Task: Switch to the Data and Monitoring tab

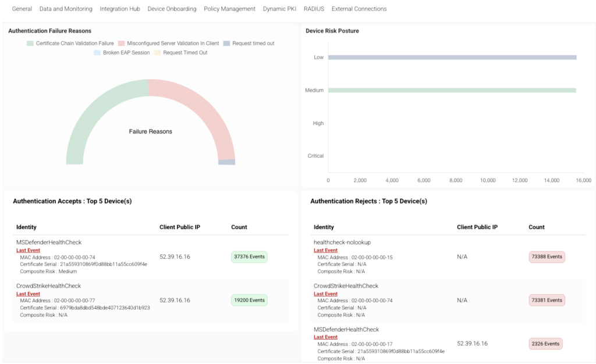Action: pos(66,9)
